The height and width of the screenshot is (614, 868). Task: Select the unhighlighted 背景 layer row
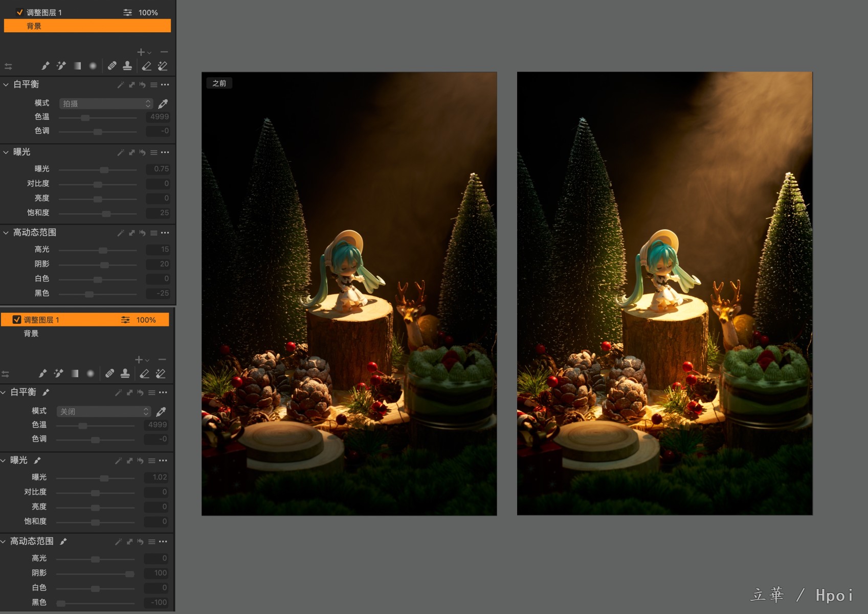(85, 334)
